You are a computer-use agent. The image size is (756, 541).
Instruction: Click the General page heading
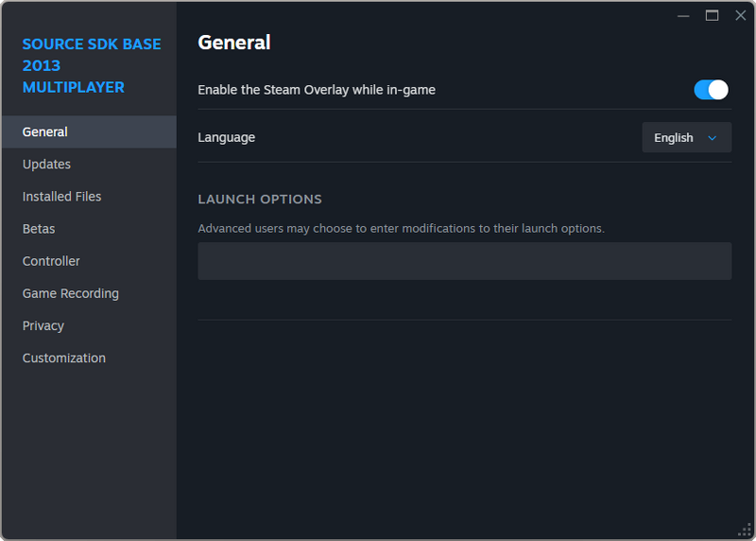[x=234, y=43]
